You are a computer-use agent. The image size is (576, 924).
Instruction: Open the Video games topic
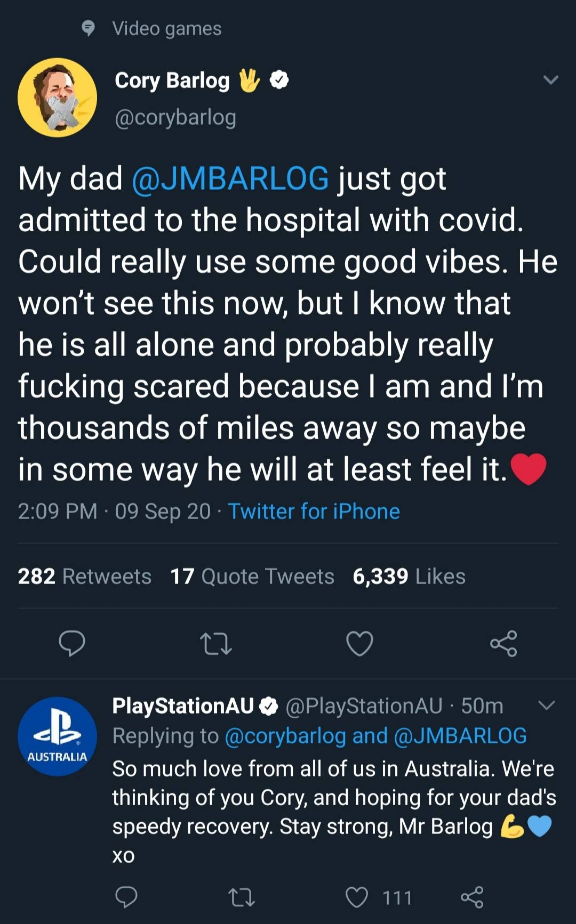pos(166,28)
